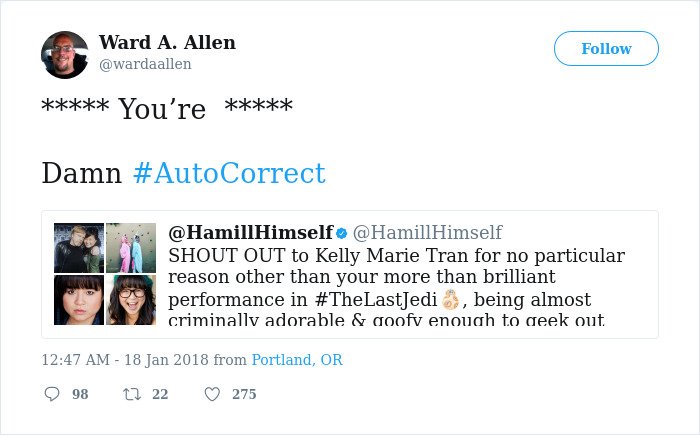Open the Portland, OR location link

297,360
